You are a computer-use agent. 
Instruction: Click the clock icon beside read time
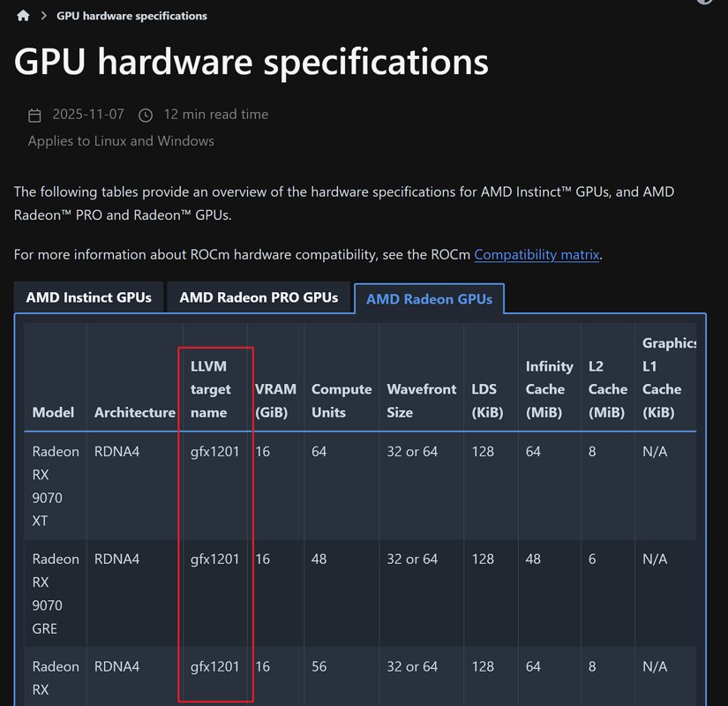pyautogui.click(x=146, y=116)
